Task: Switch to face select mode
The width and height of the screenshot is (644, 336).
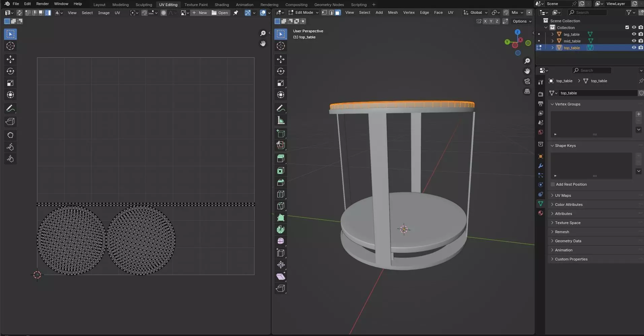Action: [338, 12]
